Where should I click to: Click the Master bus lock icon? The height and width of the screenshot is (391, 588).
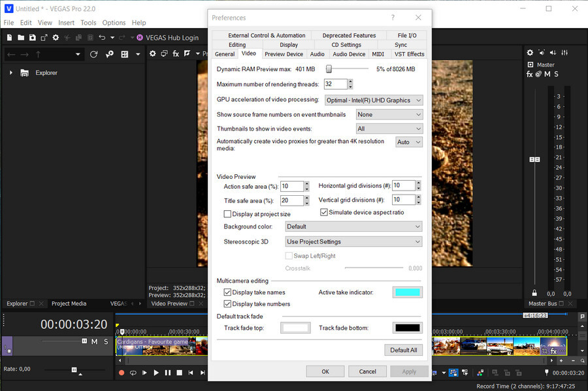point(534,293)
